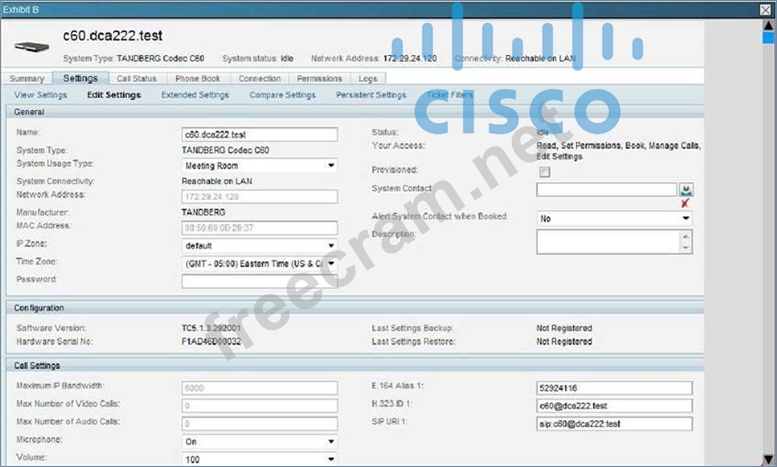Toggle the Provisioned checkbox

(x=545, y=171)
